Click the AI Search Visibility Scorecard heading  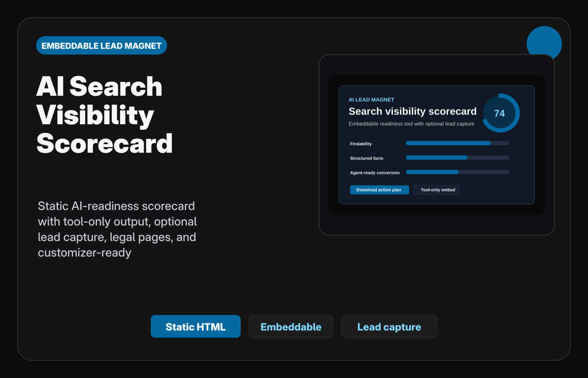coord(105,115)
